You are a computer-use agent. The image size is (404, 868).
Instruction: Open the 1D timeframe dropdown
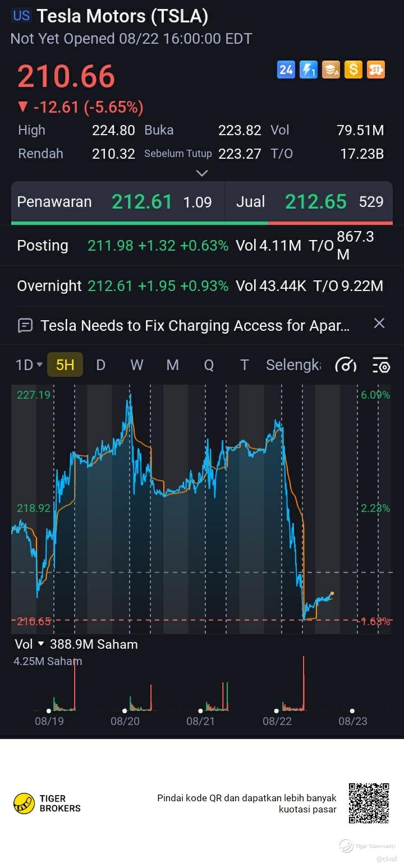pos(29,366)
